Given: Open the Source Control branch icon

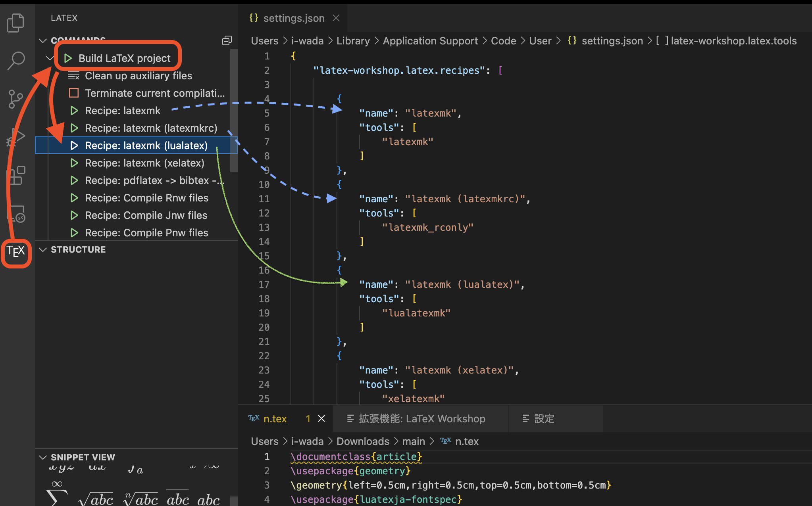Looking at the screenshot, I should coord(16,99).
